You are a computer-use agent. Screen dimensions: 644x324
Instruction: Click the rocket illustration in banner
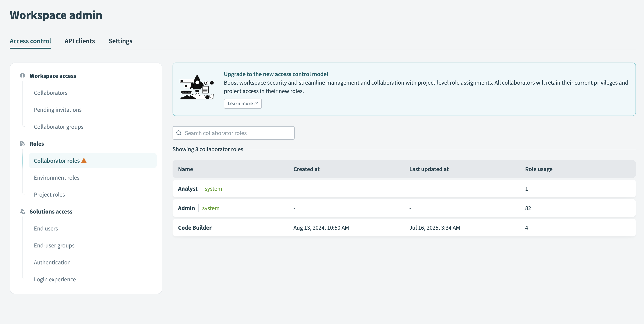[197, 87]
